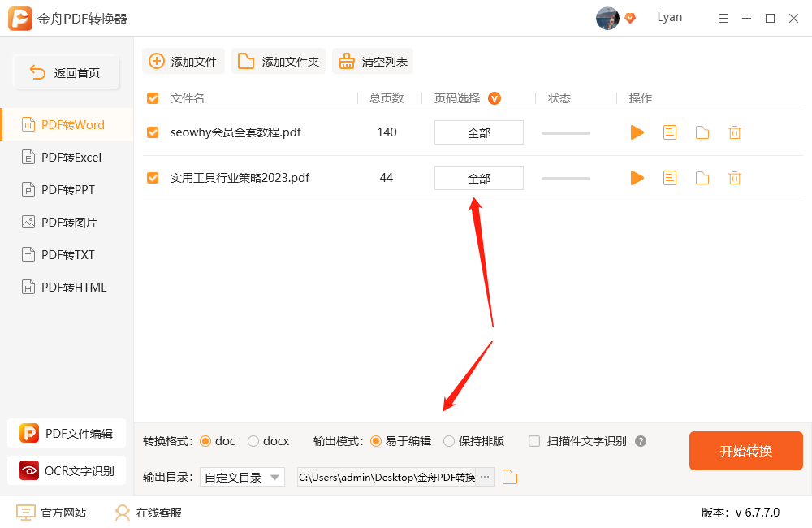Click the progress bar for 实用工具行业策略2023.pdf
The image size is (812, 528).
tap(565, 179)
